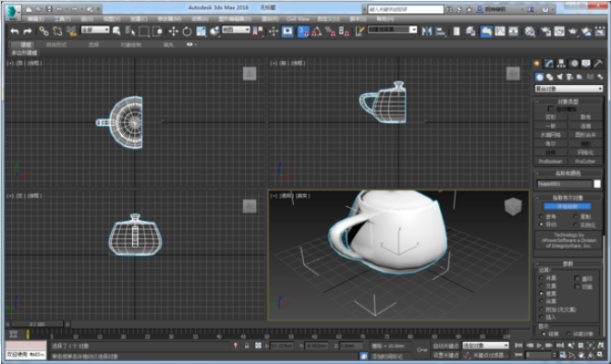Click the Render Production teapot icon
611x364 pixels.
coord(572,31)
